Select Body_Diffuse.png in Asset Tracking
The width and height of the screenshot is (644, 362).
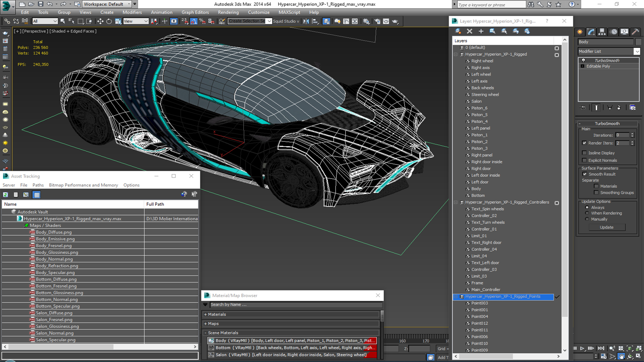tap(54, 232)
